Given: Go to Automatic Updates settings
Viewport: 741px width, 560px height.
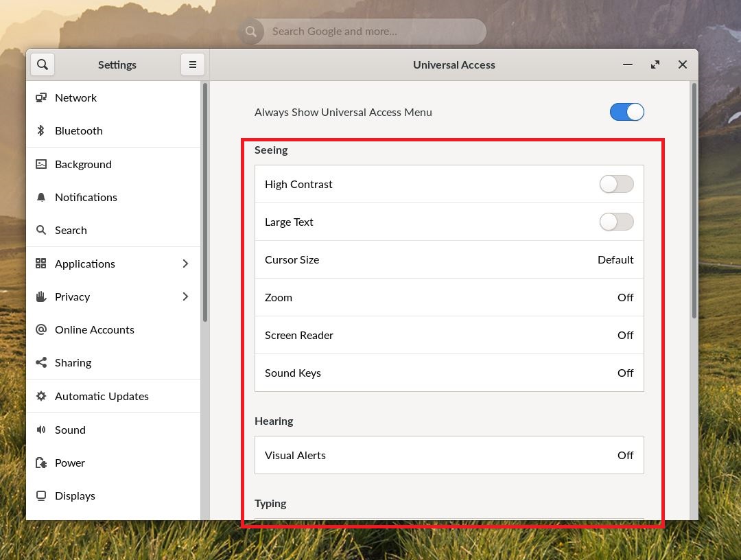Looking at the screenshot, I should pyautogui.click(x=113, y=396).
